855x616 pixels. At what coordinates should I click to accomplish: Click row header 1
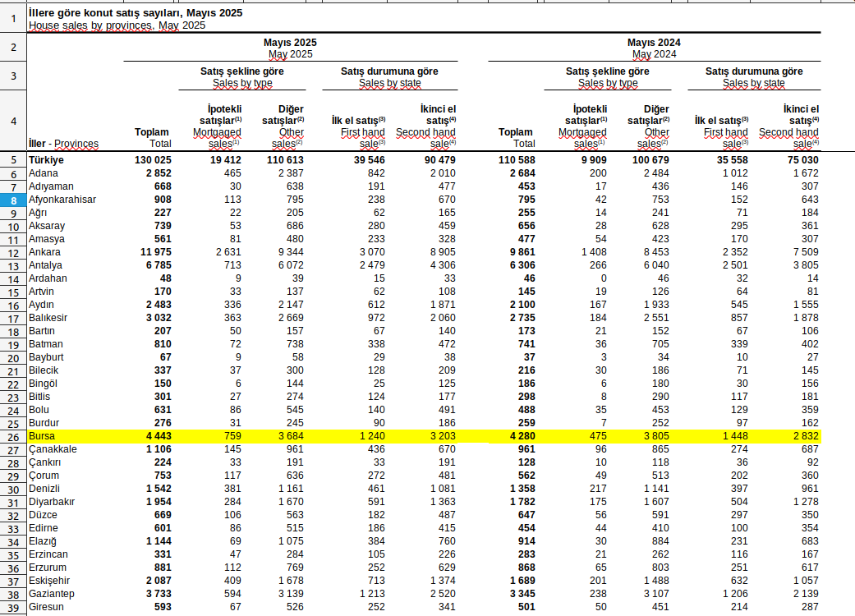(13, 18)
